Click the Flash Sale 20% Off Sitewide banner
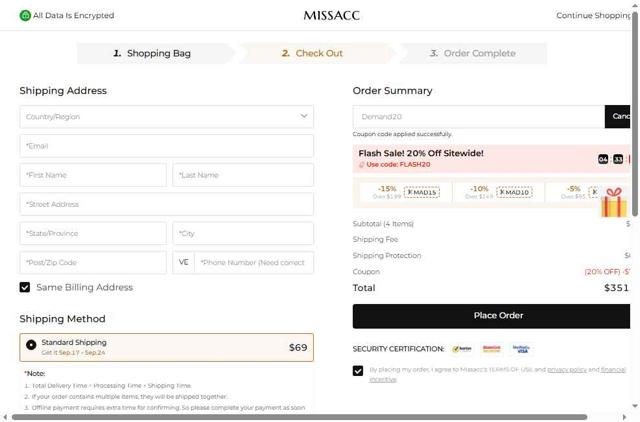This screenshot has height=422, width=640. 491,158
